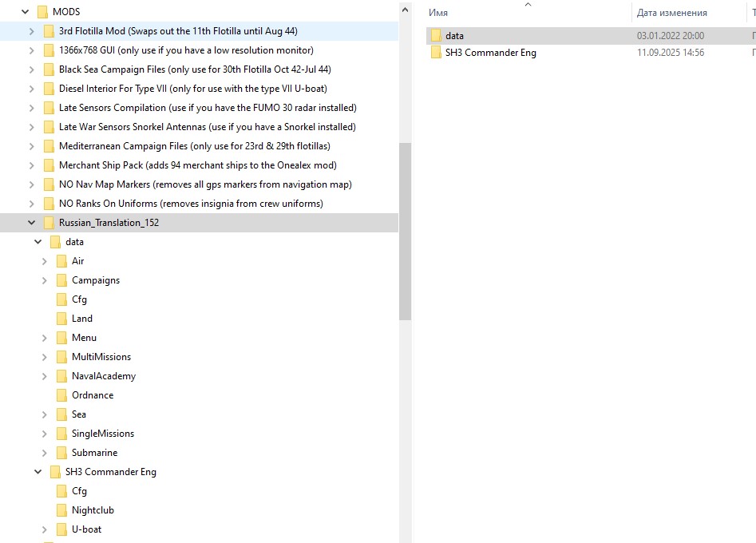Select the Submarine folder in tree

(x=94, y=453)
